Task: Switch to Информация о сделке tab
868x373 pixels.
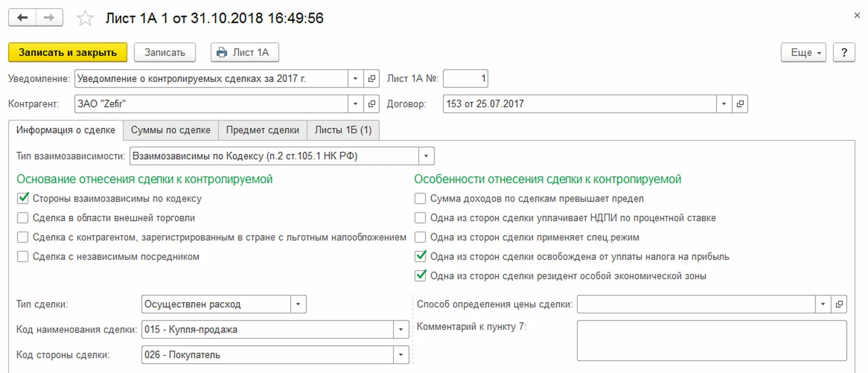Action: point(66,130)
